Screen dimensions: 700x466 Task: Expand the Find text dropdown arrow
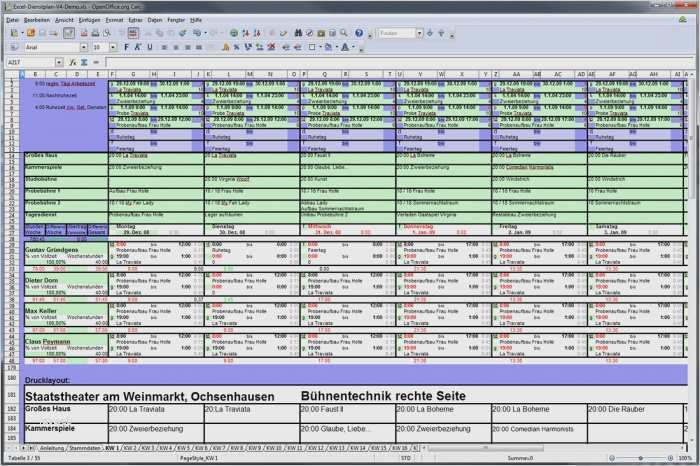click(x=419, y=33)
